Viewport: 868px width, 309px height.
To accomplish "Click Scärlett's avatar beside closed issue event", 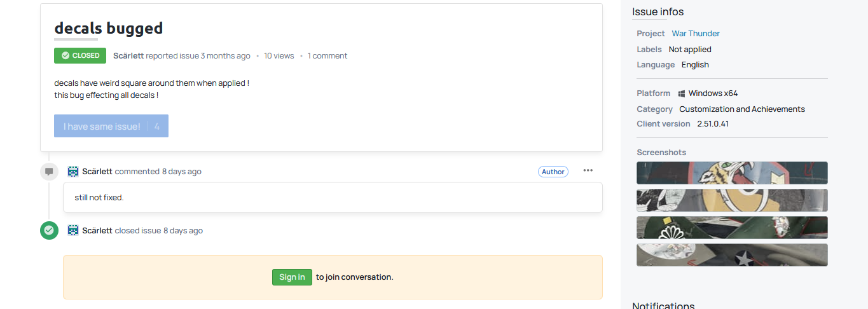I will click(73, 230).
